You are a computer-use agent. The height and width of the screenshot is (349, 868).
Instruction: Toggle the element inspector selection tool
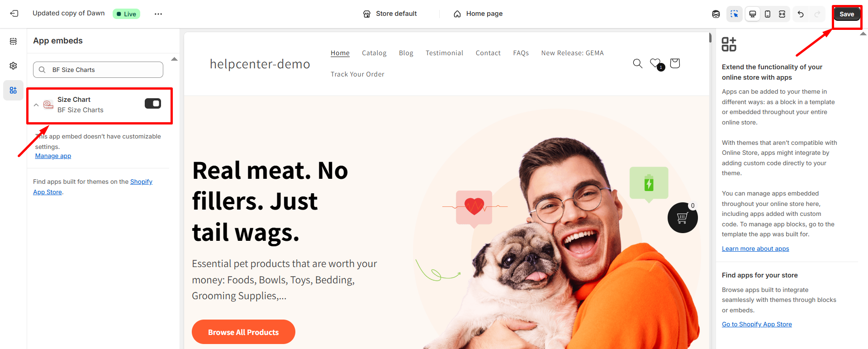click(734, 14)
